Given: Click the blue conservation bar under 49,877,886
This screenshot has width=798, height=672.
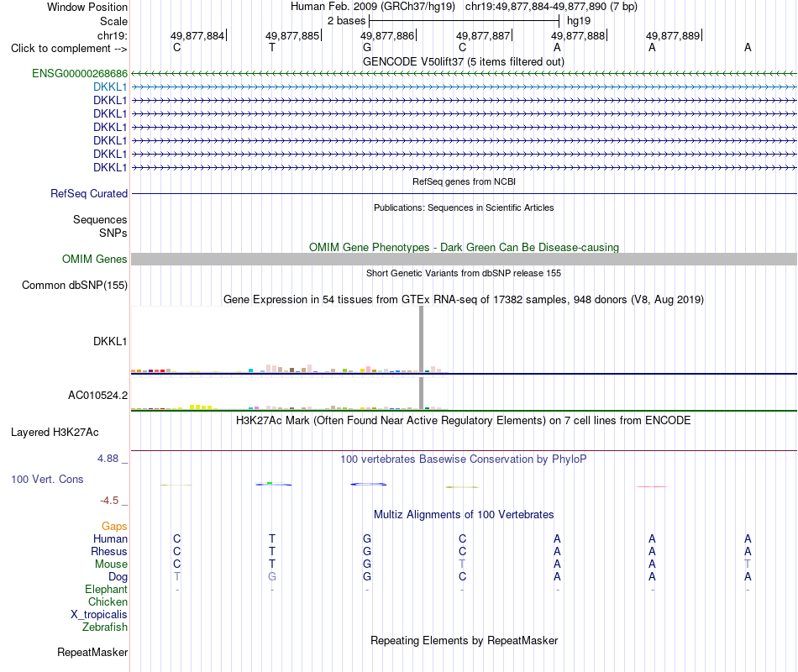Looking at the screenshot, I should tap(369, 484).
